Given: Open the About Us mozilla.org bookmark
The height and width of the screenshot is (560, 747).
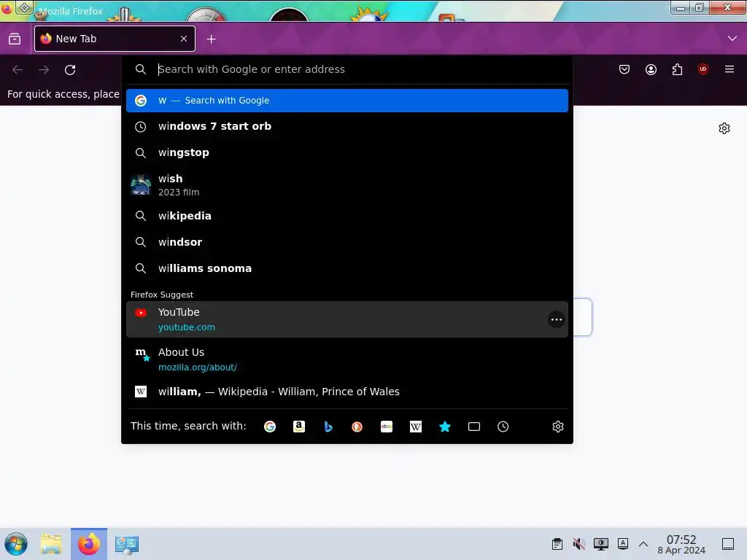Looking at the screenshot, I should point(347,359).
